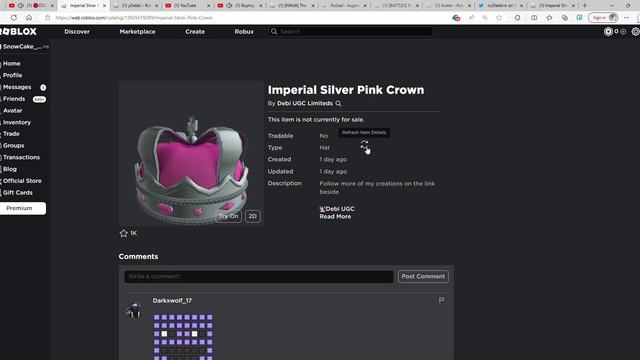Click the browser Sign in button
Viewport: 640px width, 360px height.
pyautogui.click(x=603, y=18)
